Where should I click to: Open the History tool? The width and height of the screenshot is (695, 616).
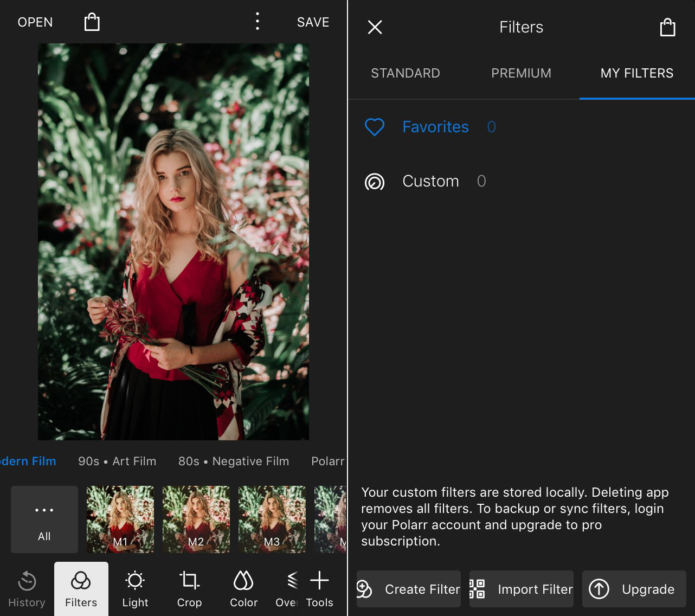coord(27,589)
